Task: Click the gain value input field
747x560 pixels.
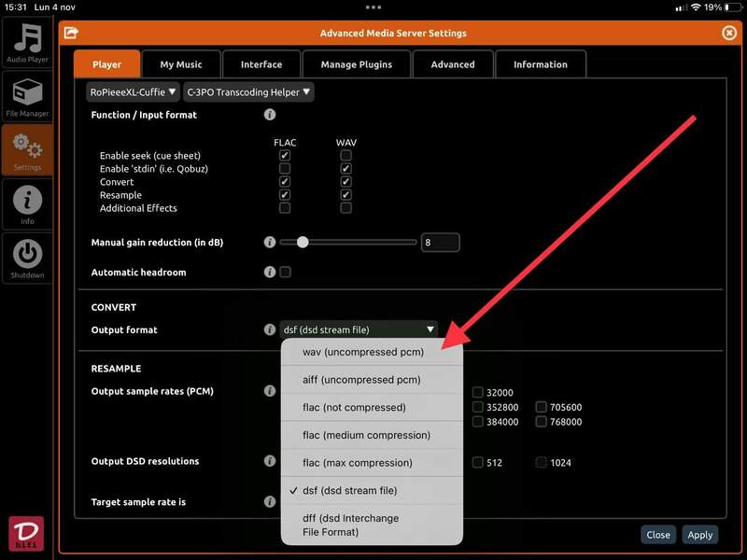Action: [440, 243]
